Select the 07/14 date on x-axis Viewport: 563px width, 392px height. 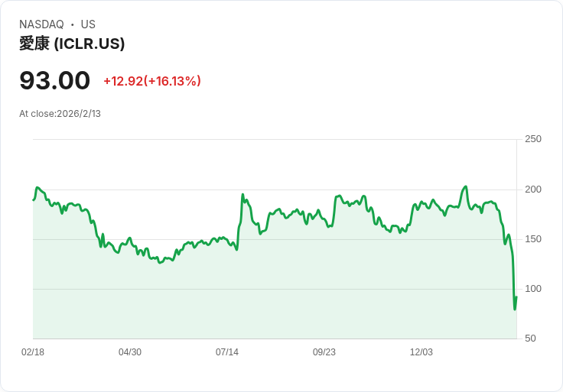click(x=227, y=352)
